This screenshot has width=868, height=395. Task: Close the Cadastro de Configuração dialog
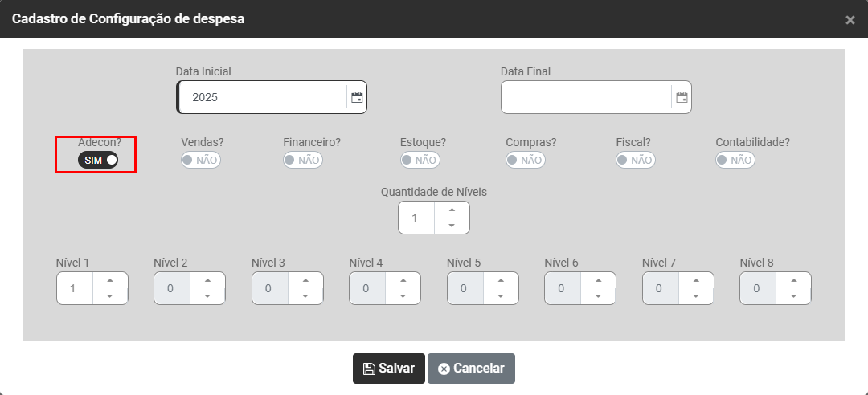tap(850, 20)
